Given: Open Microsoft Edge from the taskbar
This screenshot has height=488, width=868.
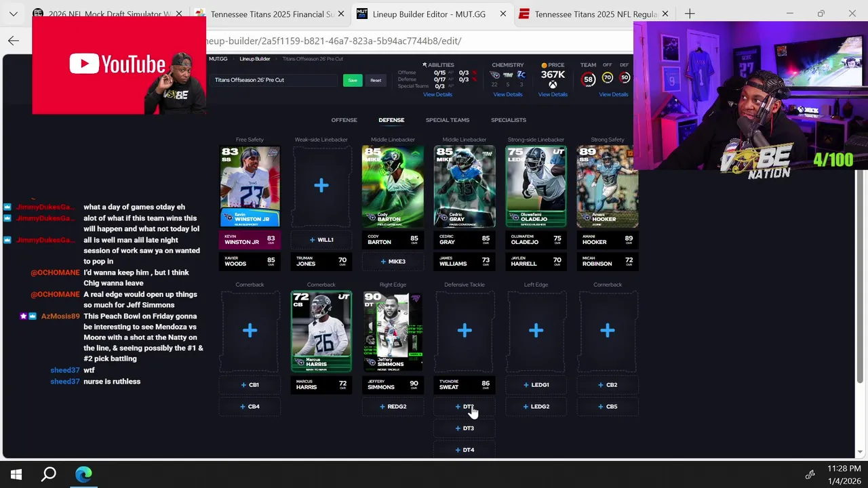Looking at the screenshot, I should point(83,474).
